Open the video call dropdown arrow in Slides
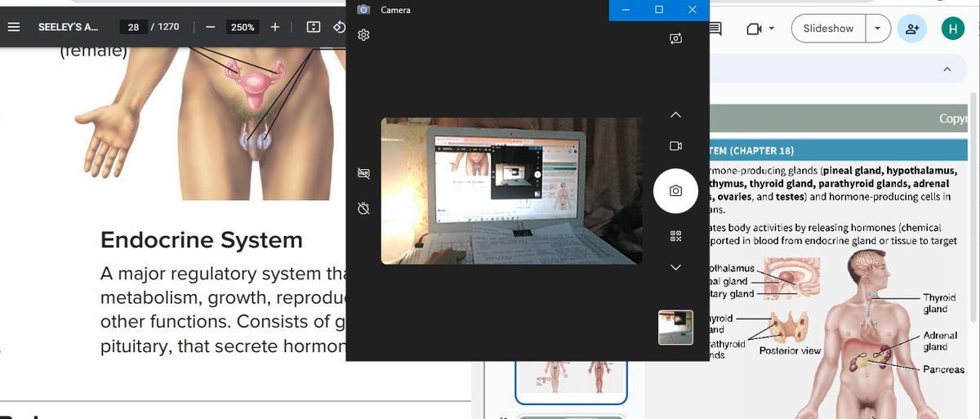 click(x=771, y=29)
